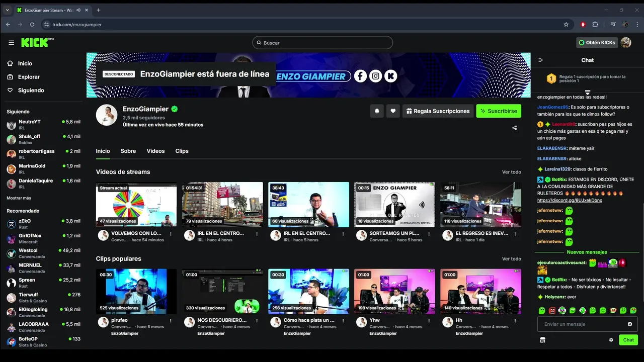Image resolution: width=644 pixels, height=362 pixels.
Task: Open the Stream actual video thumbnail
Action: [x=136, y=204]
